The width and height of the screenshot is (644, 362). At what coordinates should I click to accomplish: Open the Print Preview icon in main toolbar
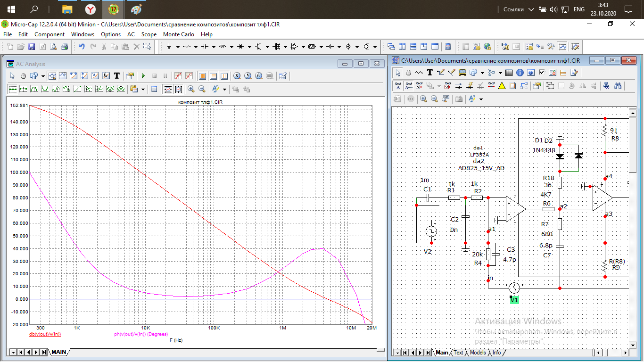[53, 47]
